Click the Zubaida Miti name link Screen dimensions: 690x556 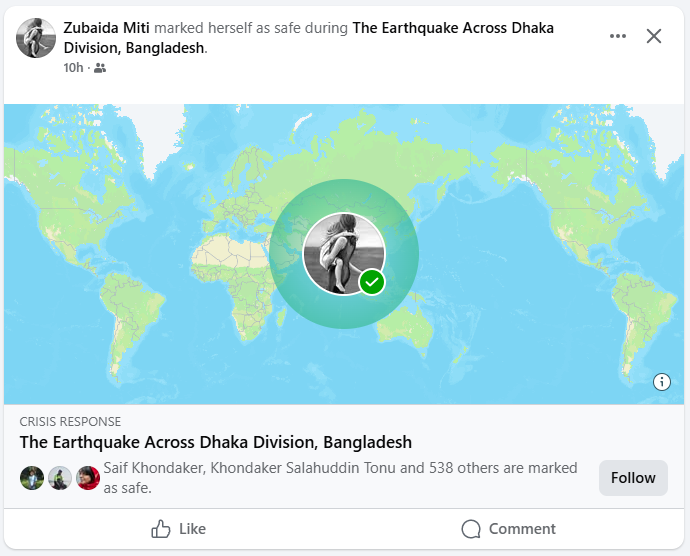coord(106,29)
